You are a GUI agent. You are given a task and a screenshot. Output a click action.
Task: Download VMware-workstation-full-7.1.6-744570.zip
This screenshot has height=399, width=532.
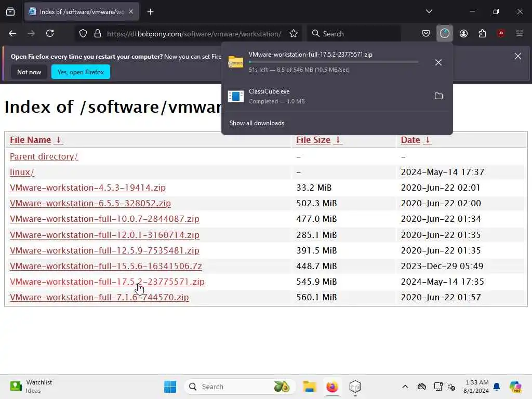click(x=99, y=297)
